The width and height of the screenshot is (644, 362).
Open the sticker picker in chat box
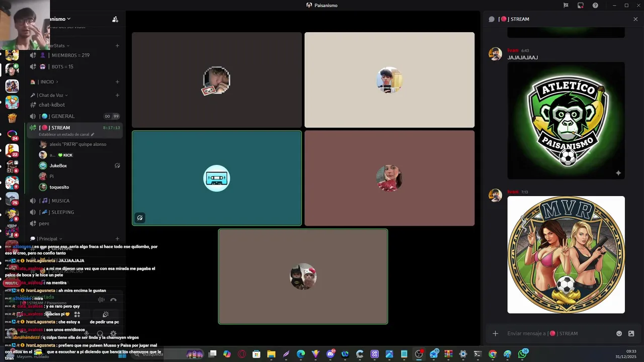[631, 333]
